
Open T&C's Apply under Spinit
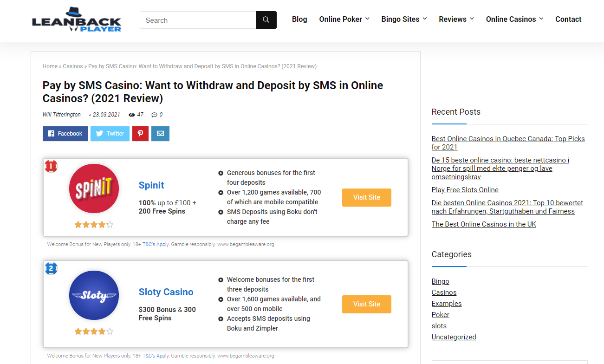tap(156, 244)
